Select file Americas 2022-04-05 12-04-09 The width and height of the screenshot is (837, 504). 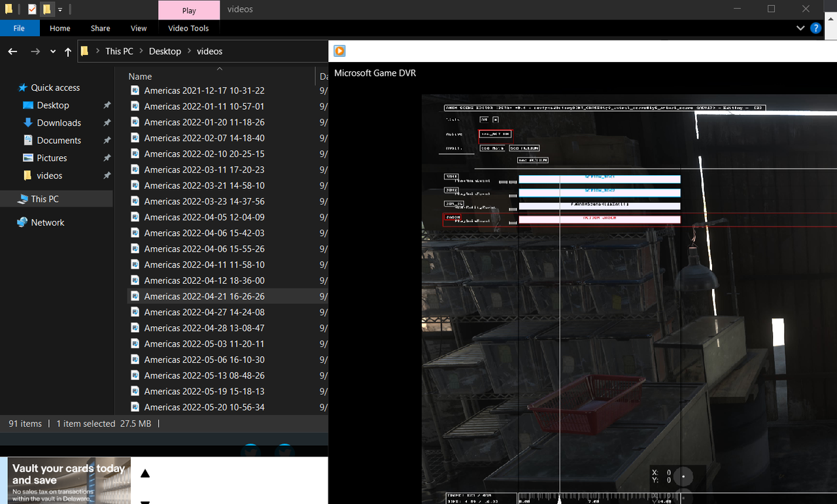(x=204, y=217)
